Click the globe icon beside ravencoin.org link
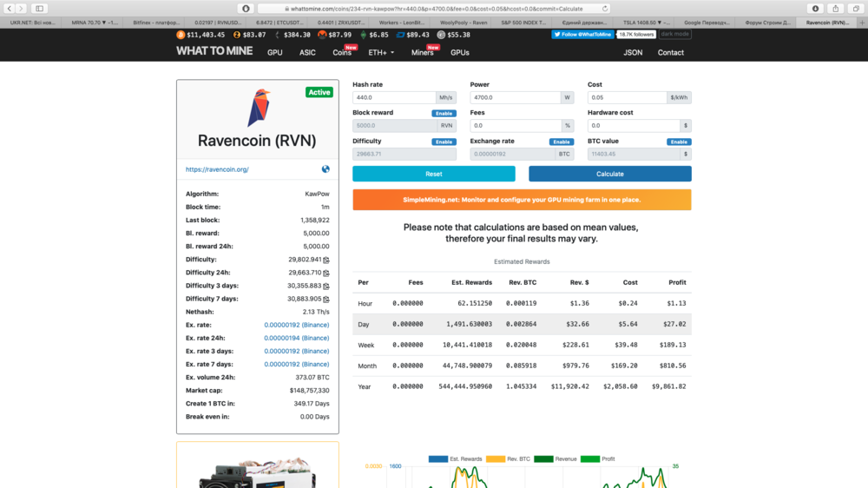 (325, 169)
